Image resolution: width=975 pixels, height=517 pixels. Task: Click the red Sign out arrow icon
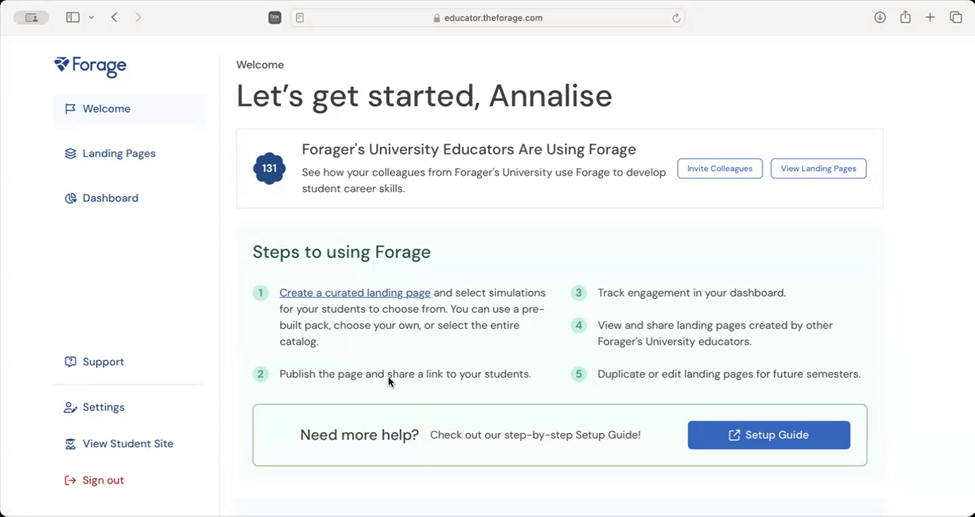coord(70,481)
